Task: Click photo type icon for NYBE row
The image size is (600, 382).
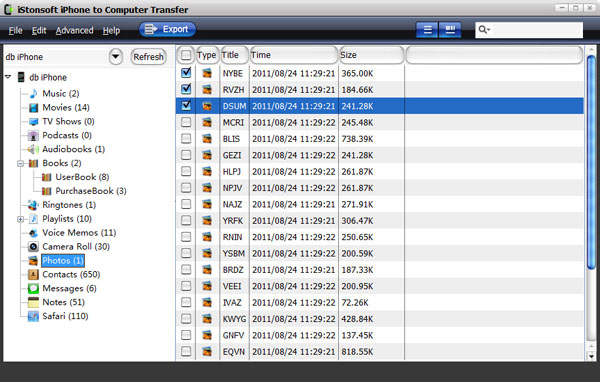Action: (207, 73)
